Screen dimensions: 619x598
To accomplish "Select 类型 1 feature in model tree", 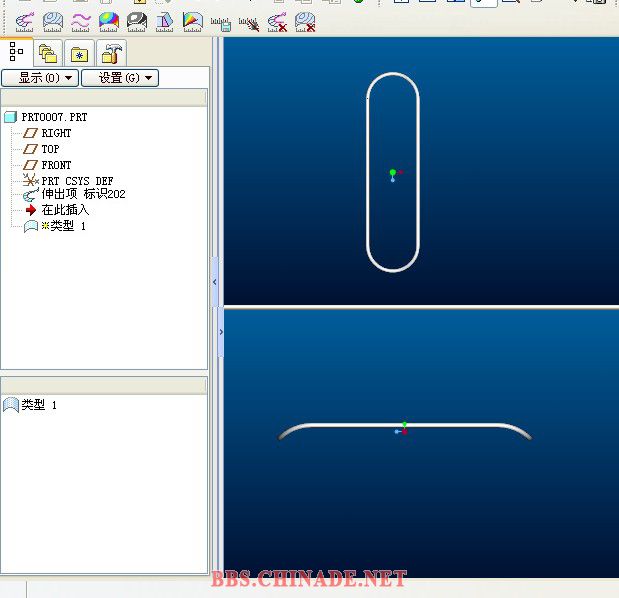I will point(54,226).
